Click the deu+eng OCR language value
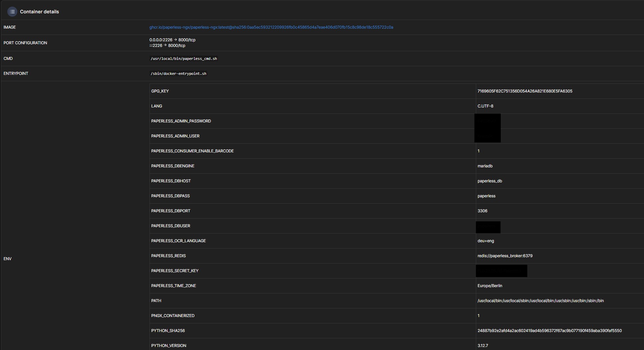 (x=485, y=241)
